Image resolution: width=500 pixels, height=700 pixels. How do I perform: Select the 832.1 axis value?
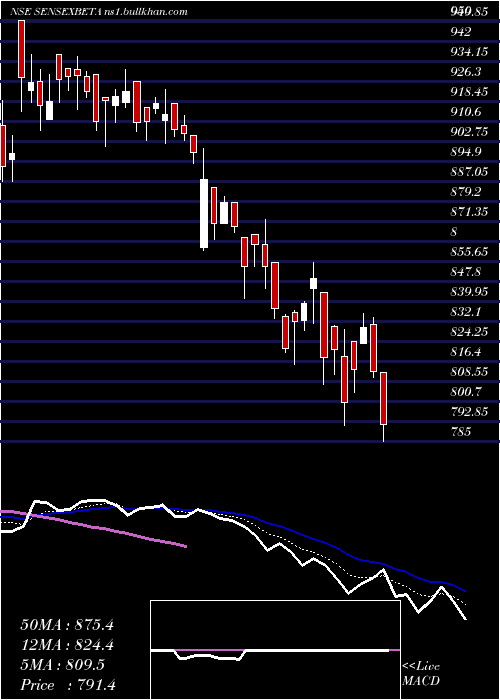point(466,312)
